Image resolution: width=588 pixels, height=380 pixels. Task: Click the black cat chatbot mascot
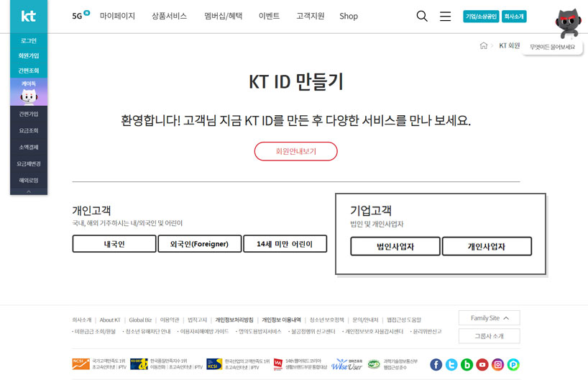(568, 23)
